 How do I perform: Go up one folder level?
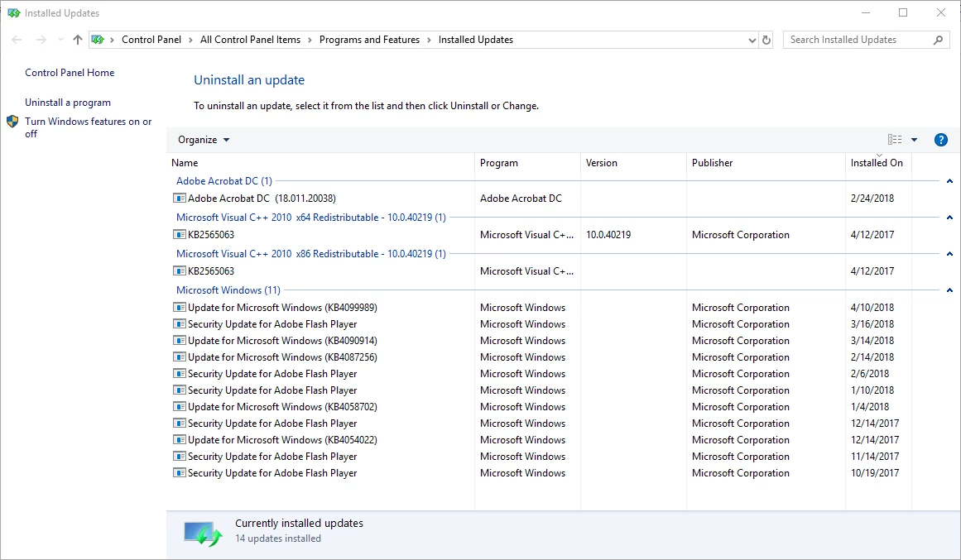point(77,40)
